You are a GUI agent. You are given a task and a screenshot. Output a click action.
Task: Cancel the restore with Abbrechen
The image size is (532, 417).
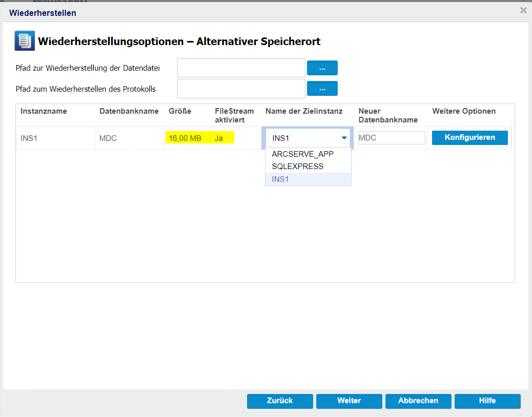418,401
